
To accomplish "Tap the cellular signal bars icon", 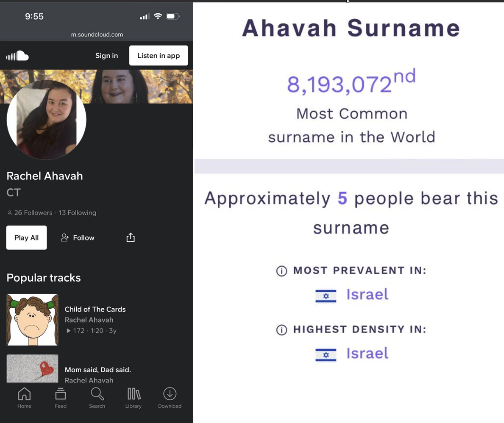I will 144,17.
